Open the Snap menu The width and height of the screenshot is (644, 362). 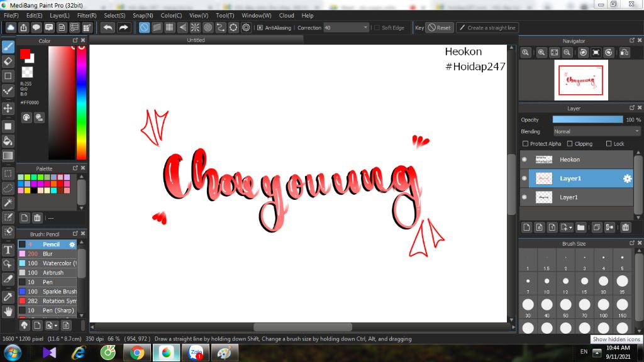click(x=143, y=16)
